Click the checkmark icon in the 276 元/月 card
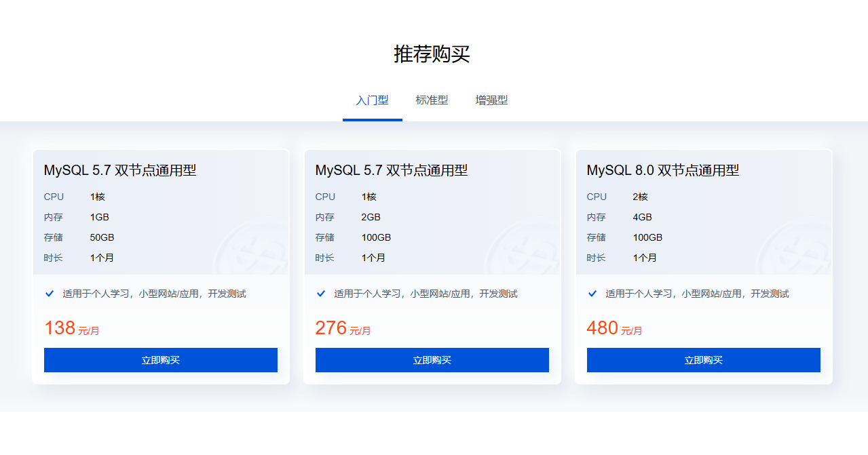Viewport: 868px width, 455px height. pos(321,294)
